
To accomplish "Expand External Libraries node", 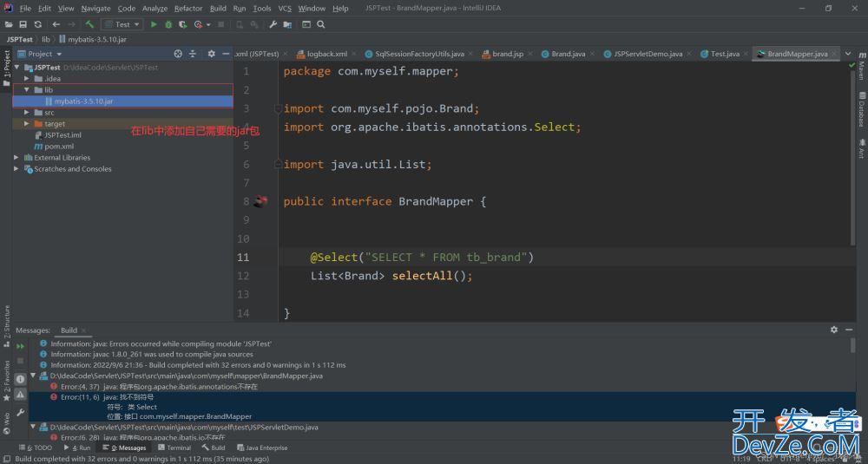I will tap(16, 158).
